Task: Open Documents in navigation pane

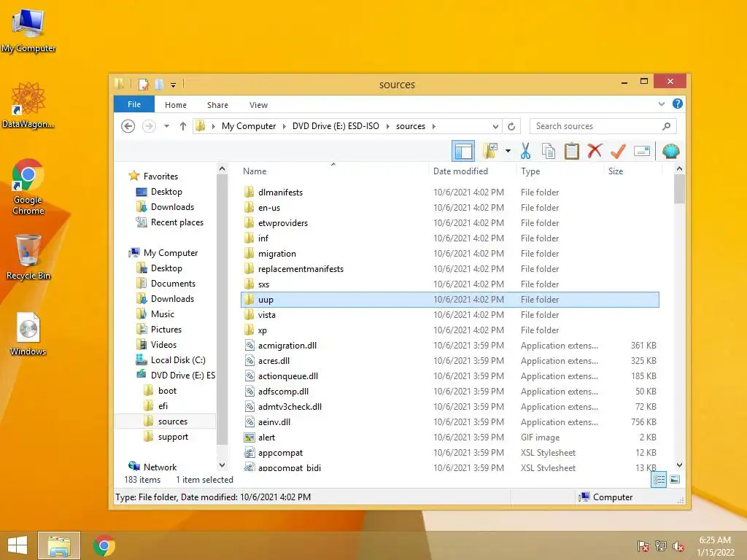Action: pyautogui.click(x=173, y=284)
